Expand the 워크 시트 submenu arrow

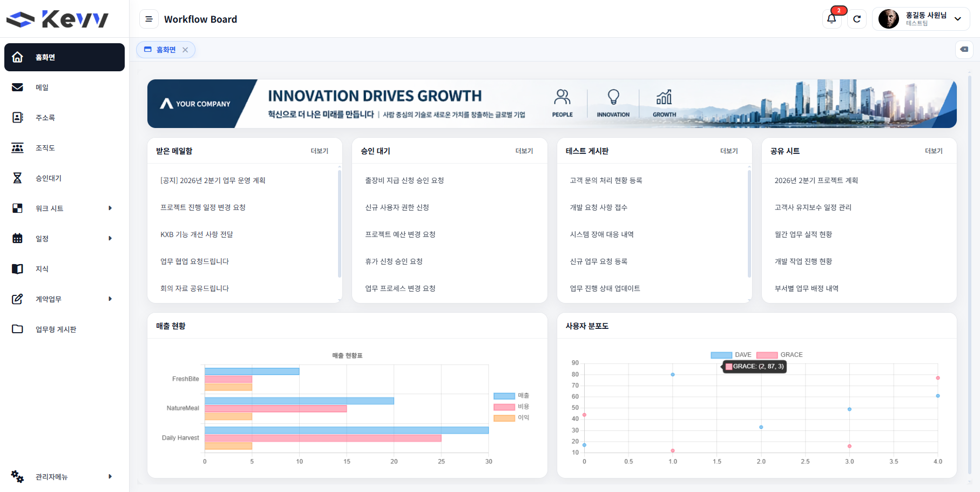coord(110,208)
